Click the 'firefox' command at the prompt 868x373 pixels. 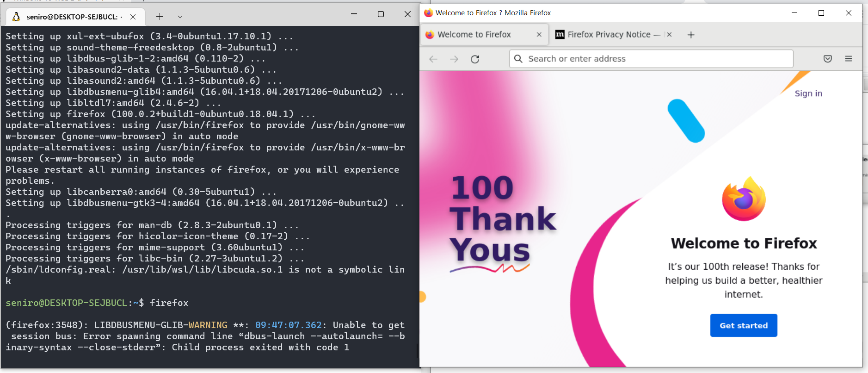pyautogui.click(x=169, y=303)
